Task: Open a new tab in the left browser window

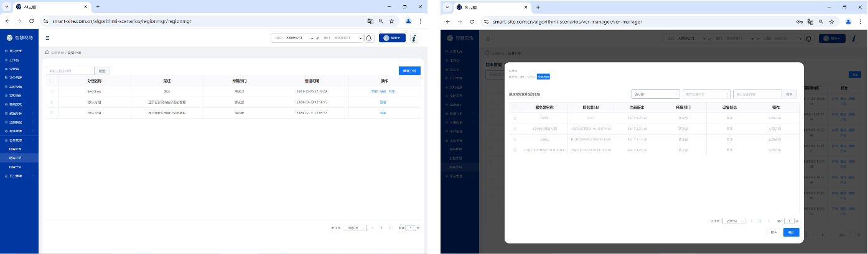Action: click(98, 7)
